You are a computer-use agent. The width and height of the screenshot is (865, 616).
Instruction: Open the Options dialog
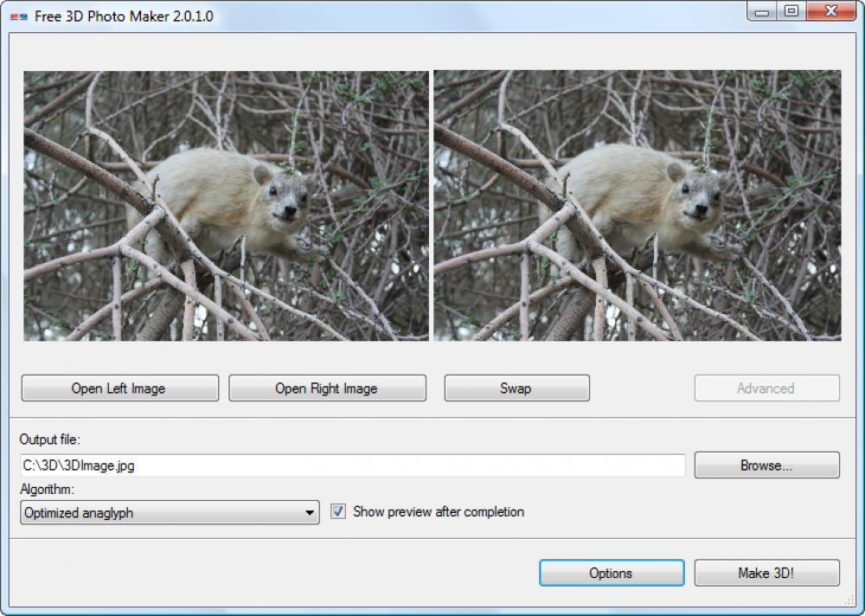click(611, 572)
